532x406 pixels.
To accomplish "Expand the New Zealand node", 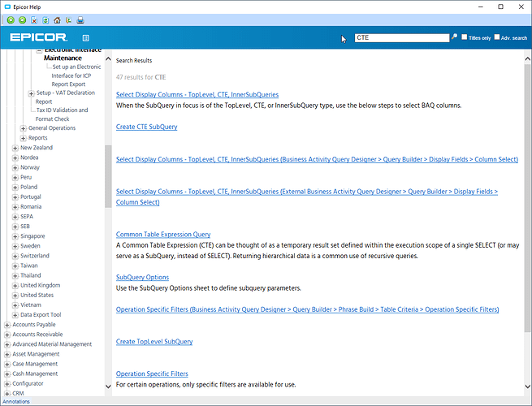I will [15, 148].
